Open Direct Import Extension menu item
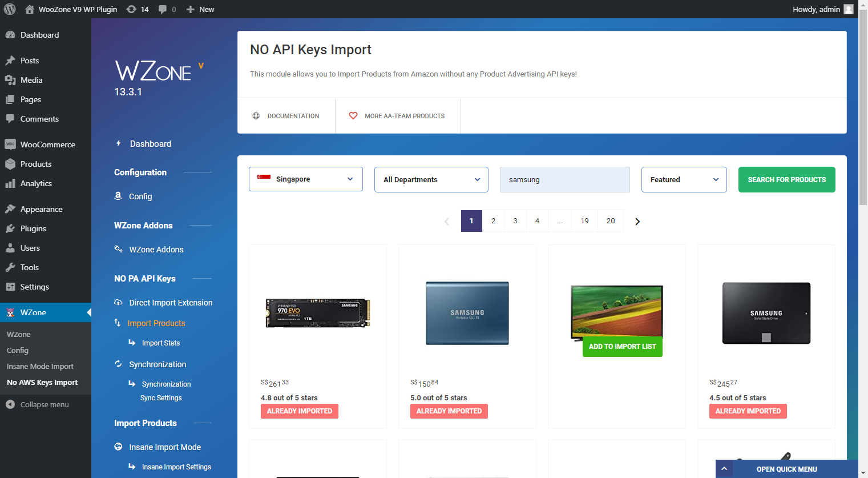 [171, 303]
